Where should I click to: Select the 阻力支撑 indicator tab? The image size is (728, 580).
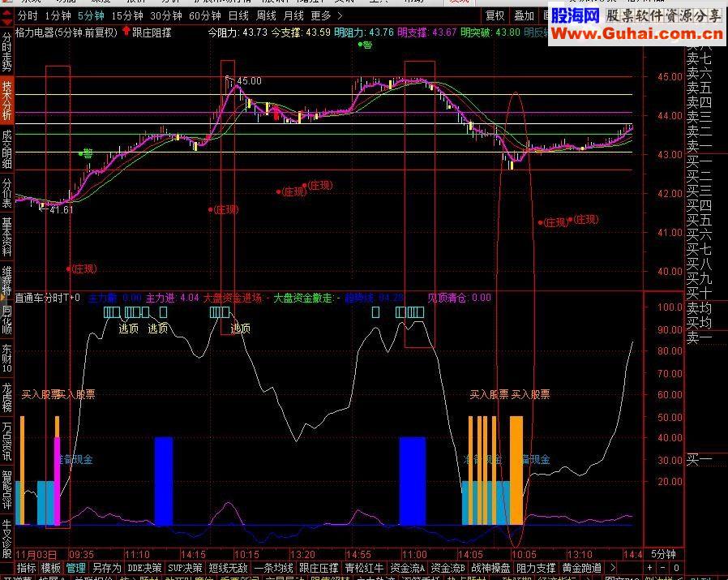click(536, 568)
